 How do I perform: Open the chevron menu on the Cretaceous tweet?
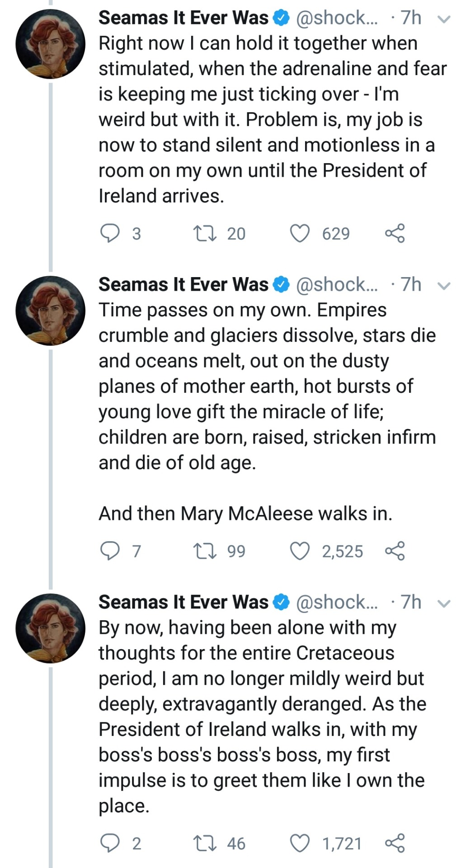tap(444, 604)
